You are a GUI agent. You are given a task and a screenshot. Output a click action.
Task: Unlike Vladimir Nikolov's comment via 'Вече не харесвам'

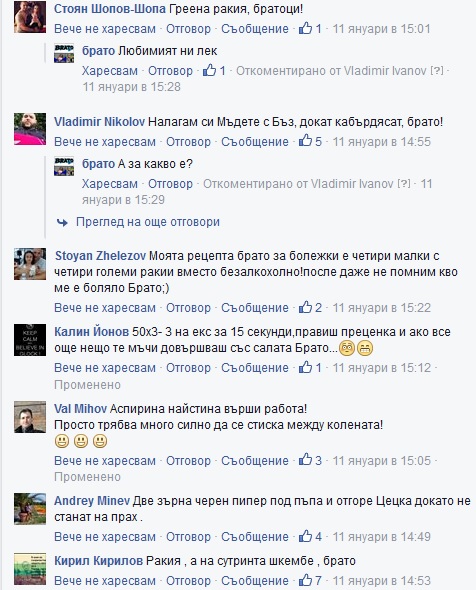click(x=105, y=142)
